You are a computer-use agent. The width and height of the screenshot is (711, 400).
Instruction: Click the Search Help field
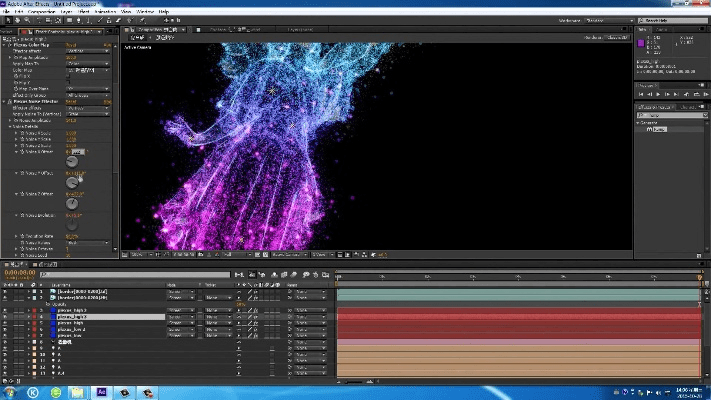(672, 19)
